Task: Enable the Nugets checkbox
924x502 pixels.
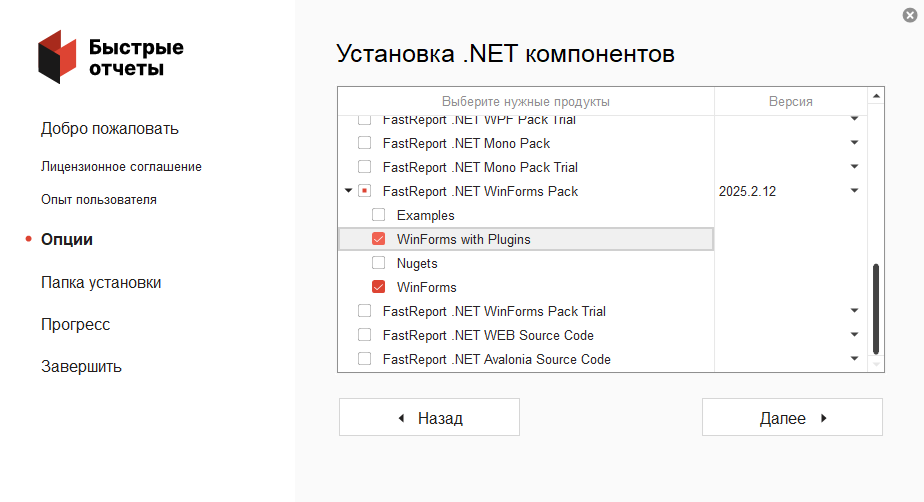Action: pos(379,263)
